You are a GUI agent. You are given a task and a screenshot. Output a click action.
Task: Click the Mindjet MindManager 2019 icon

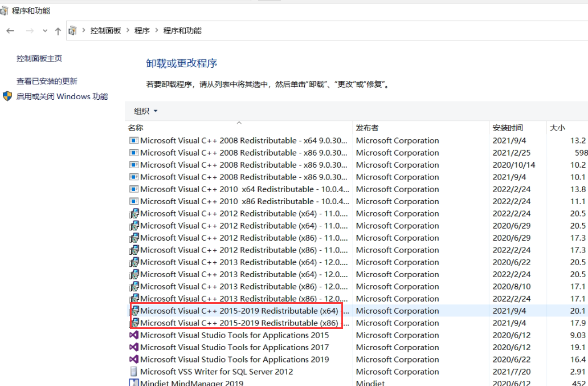[x=134, y=383]
